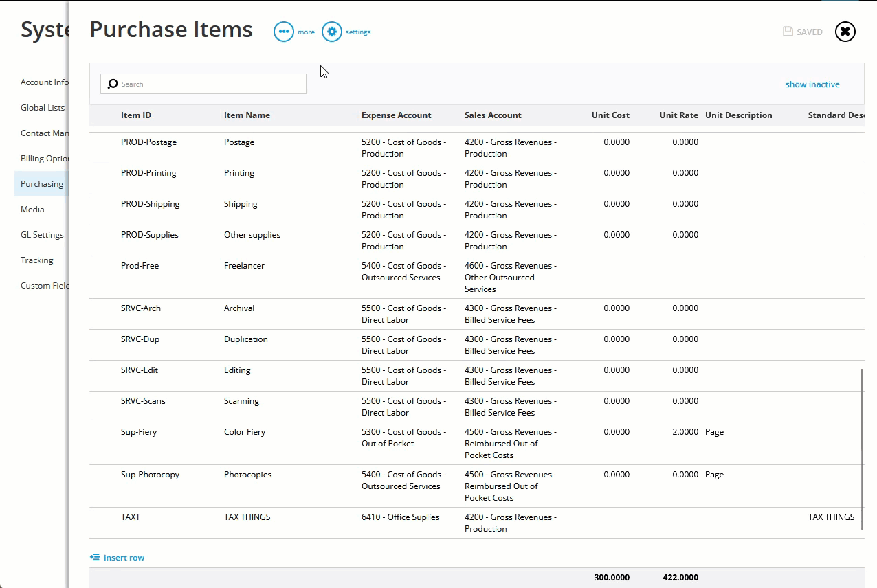877x588 pixels.
Task: Click the Archival item name cell
Action: pyautogui.click(x=239, y=308)
